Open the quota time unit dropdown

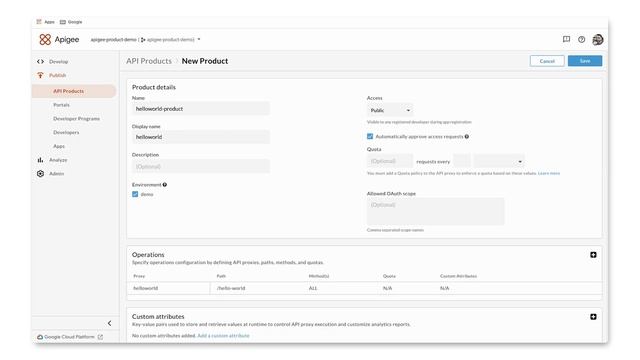[x=499, y=161]
